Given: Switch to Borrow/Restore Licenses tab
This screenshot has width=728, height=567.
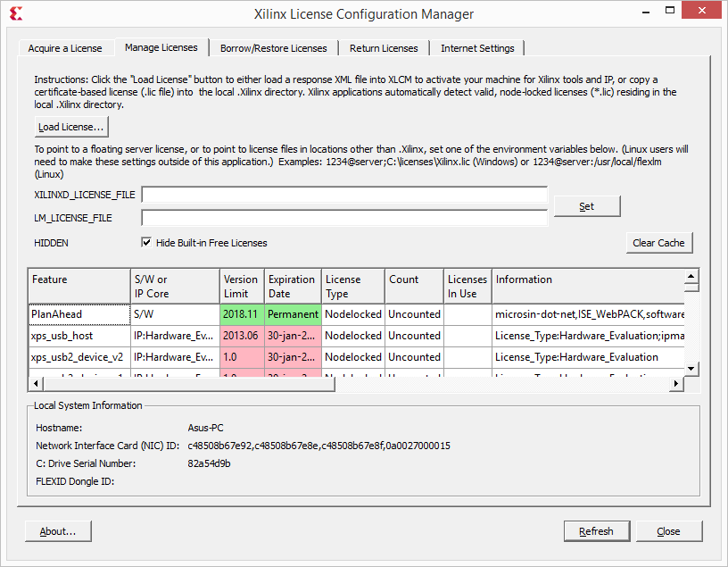Looking at the screenshot, I should [274, 48].
